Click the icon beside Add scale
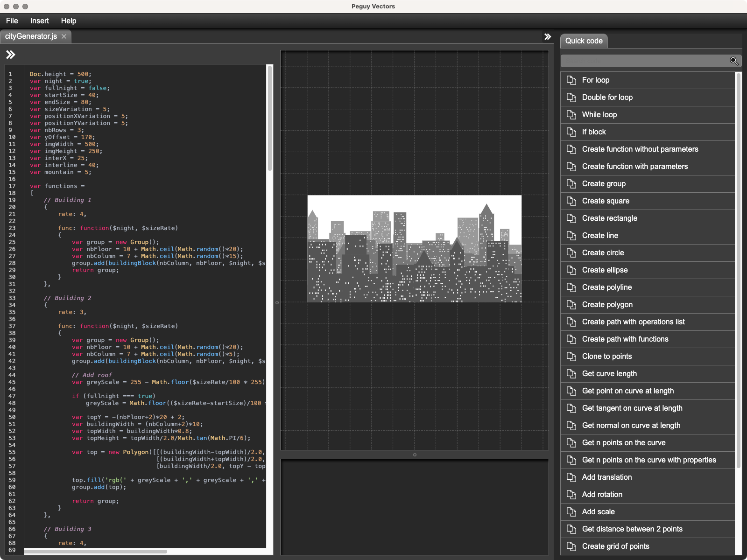This screenshot has width=747, height=560. click(571, 512)
